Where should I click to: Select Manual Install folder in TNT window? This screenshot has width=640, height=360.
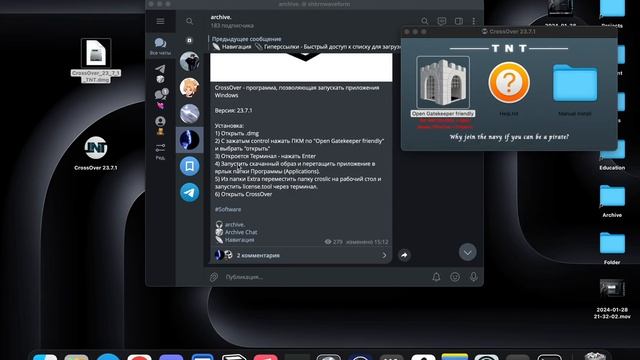click(575, 83)
